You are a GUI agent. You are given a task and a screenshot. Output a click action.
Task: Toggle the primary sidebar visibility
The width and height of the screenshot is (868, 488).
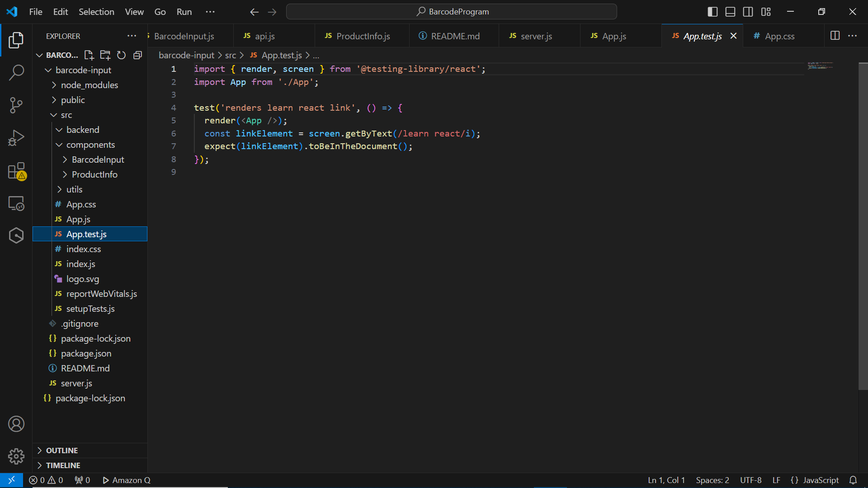pos(712,12)
